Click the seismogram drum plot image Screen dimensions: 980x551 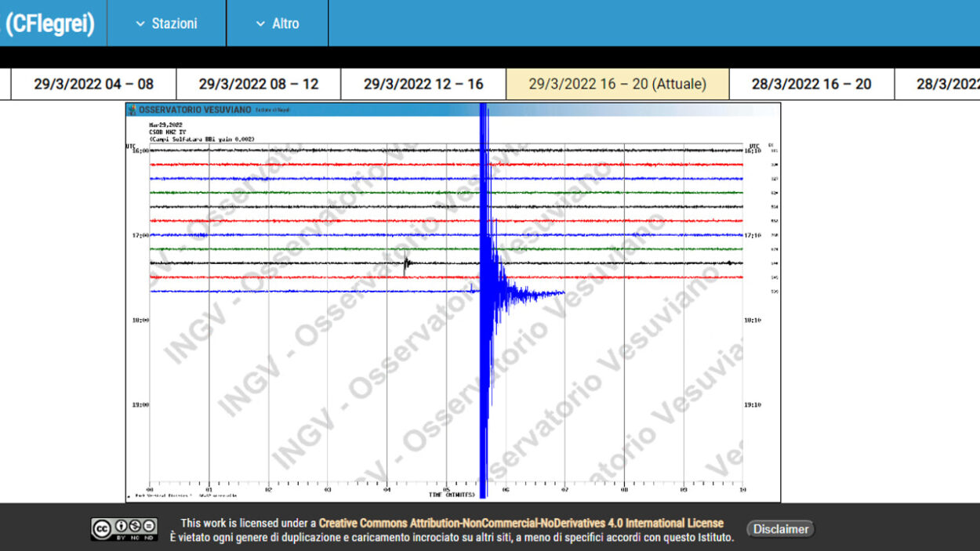[x=453, y=302]
